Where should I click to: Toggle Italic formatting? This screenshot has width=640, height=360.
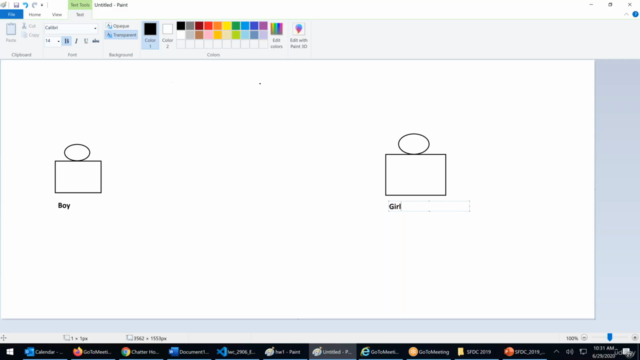76,41
